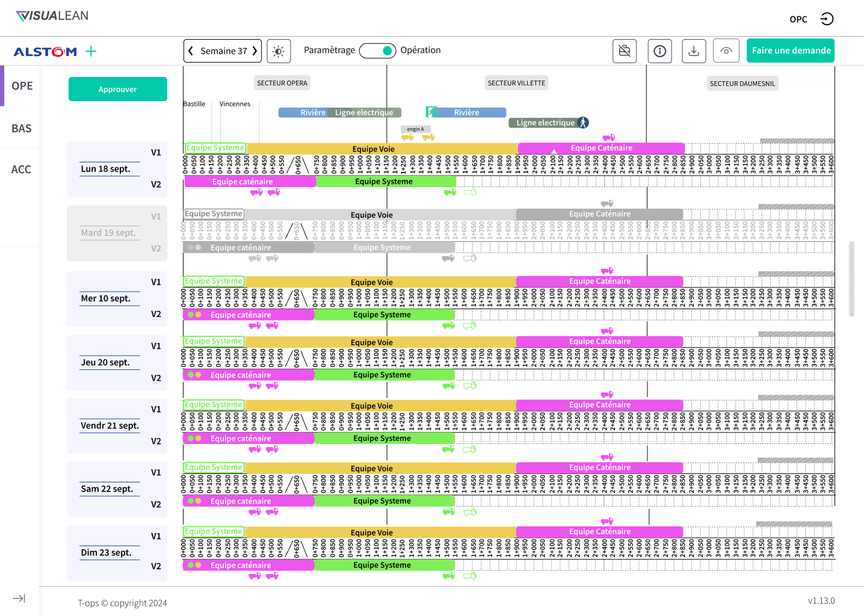
Task: Add new project with plus icon
Action: click(91, 52)
